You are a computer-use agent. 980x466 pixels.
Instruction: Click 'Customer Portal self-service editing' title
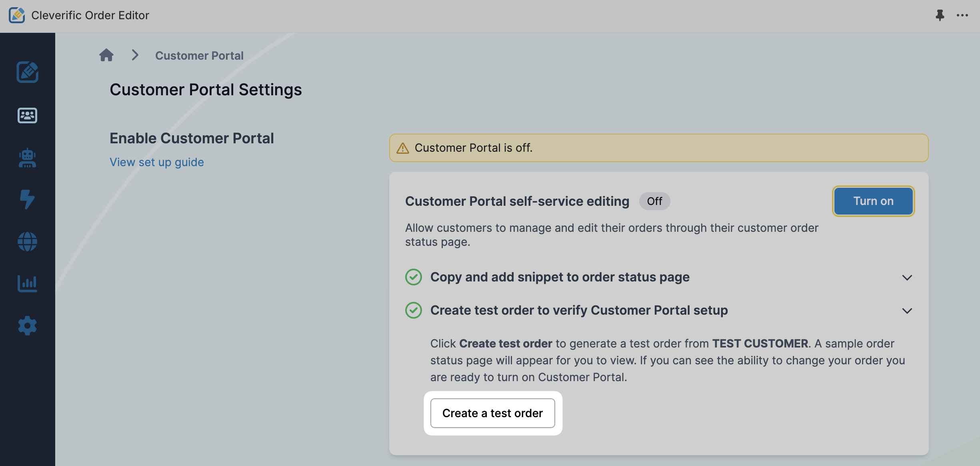[x=517, y=201]
